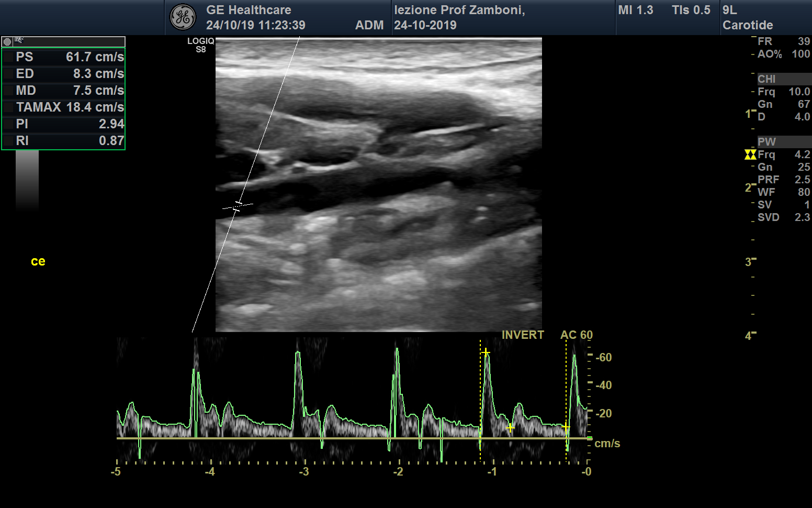The height and width of the screenshot is (508, 812).
Task: Click the yellow 'ce' annotation
Action: tap(38, 261)
